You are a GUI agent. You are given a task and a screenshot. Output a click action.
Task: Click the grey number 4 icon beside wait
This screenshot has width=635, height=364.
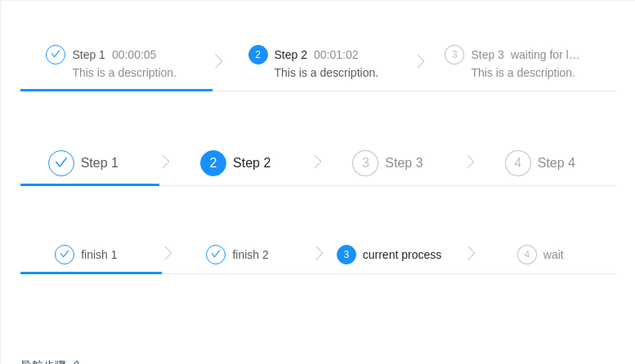click(x=527, y=255)
